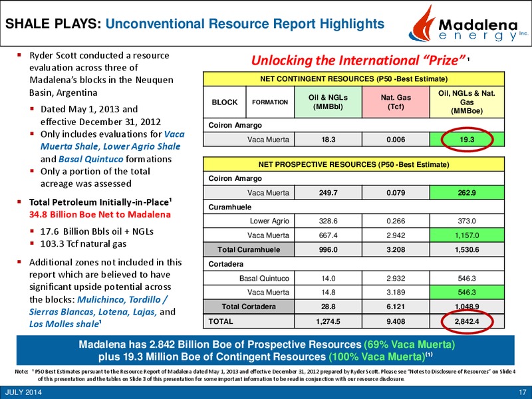Click the 2.932 cell
Screen dimensions: 532x399
coord(396,279)
